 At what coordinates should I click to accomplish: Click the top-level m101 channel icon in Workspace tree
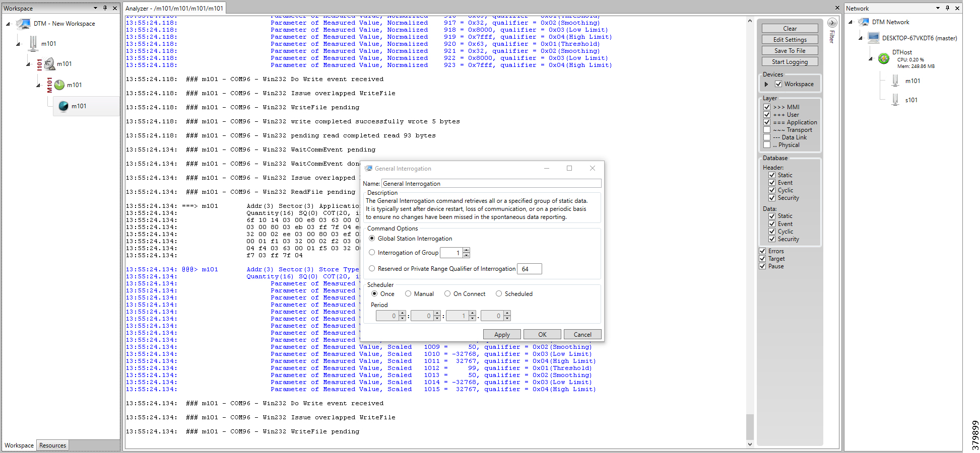coord(33,44)
